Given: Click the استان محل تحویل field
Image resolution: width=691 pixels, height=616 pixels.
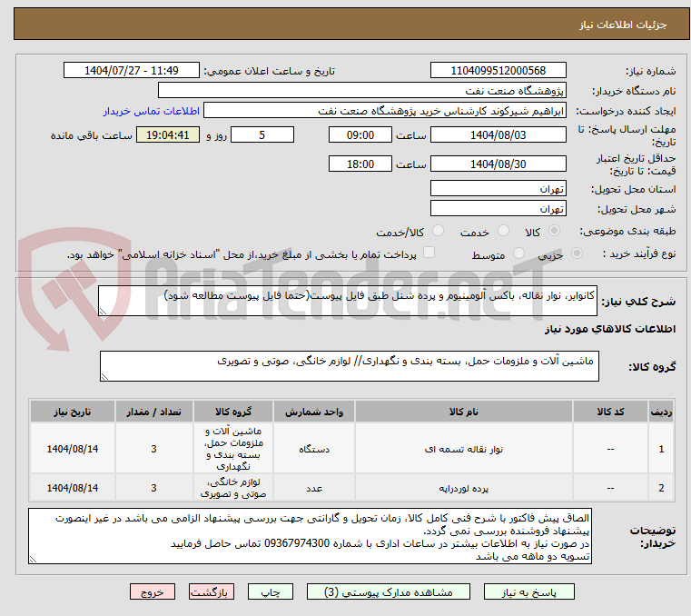Looking at the screenshot, I should (x=498, y=188).
